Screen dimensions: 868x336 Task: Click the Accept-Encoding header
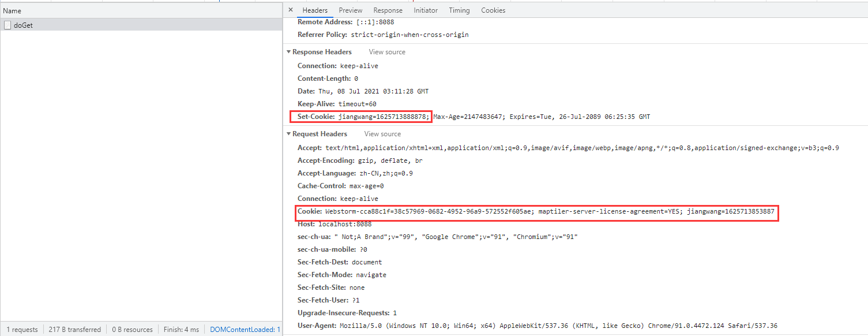point(361,160)
